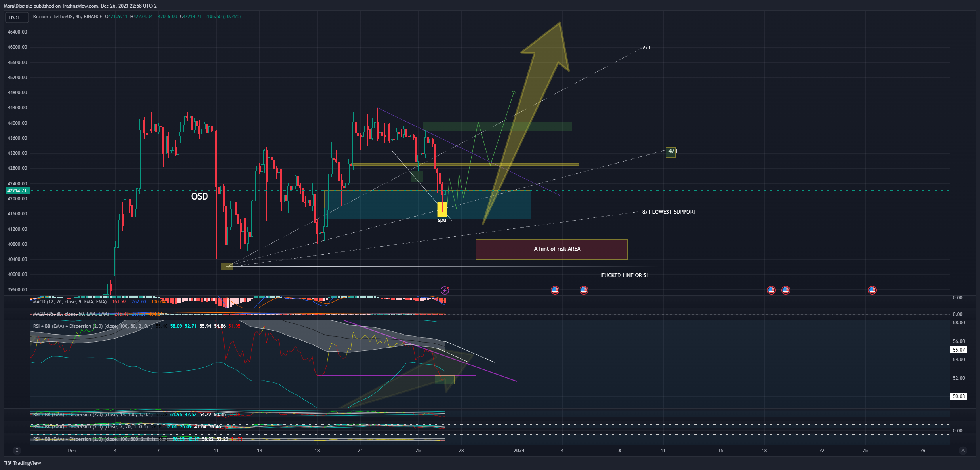Open the US flag event marker above Jan 25
This screenshot has height=470, width=980.
[872, 290]
